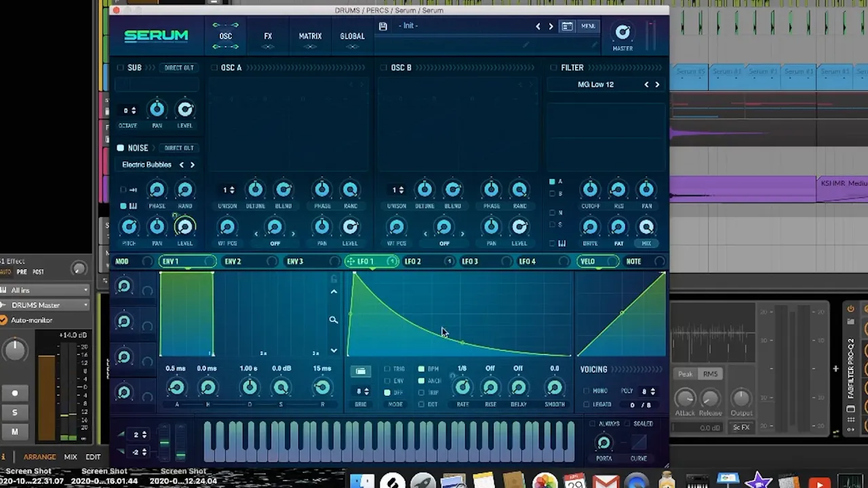Enable OSC A power toggle

pos(214,68)
